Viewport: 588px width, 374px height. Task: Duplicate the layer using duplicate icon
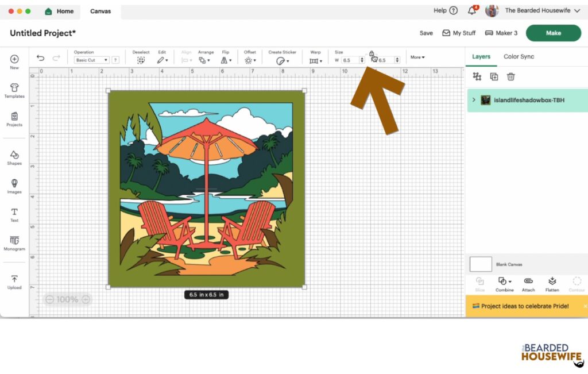pos(494,76)
